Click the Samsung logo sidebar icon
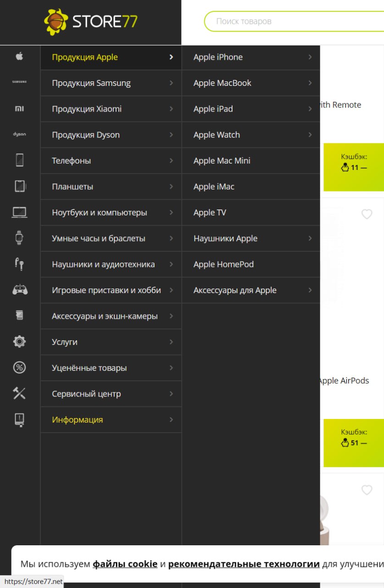The height and width of the screenshot is (588, 384). coord(19,82)
